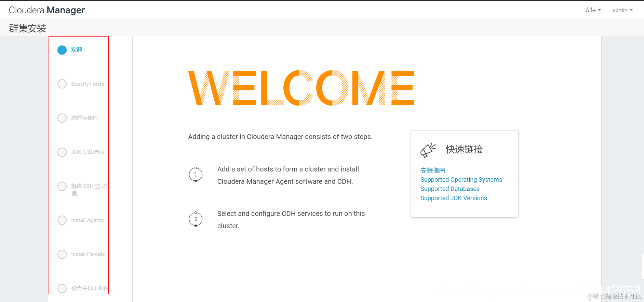Screen dimensions: 644x302
Task: Open the 支持 dropdown menu
Action: point(593,10)
